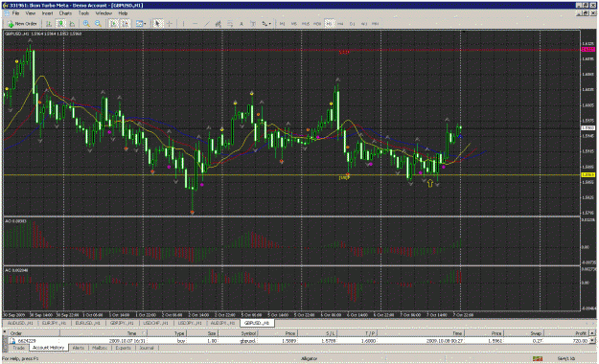Switch to M5 timeframe

(294, 24)
